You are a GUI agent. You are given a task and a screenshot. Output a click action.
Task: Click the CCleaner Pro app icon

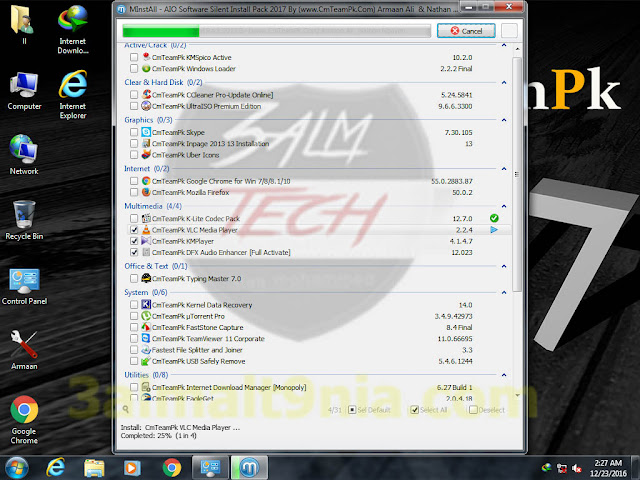146,94
